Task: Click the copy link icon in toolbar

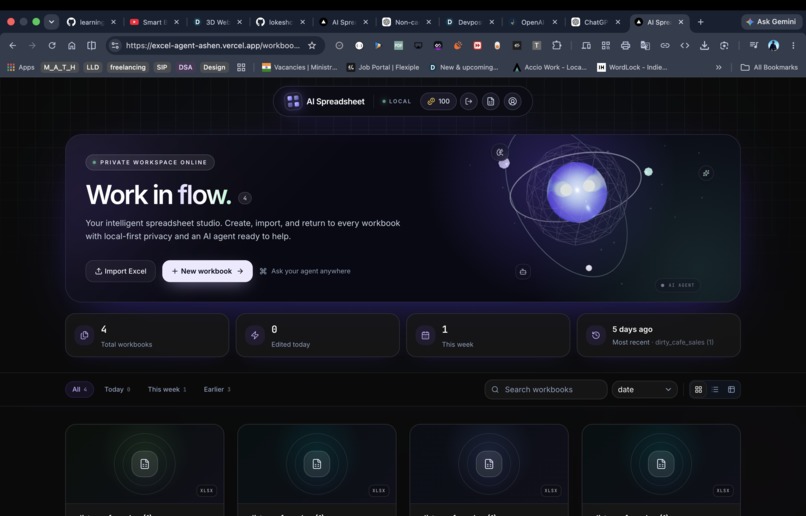Action: 665,45
